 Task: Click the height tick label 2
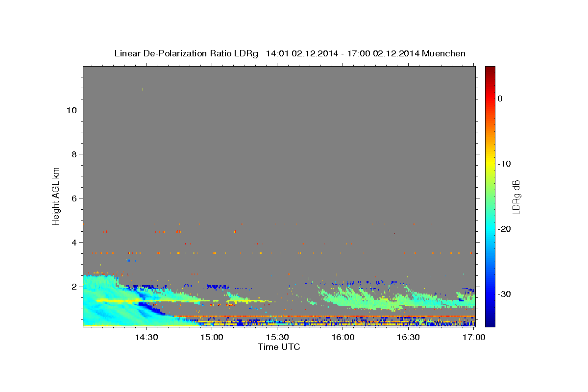[x=73, y=287]
